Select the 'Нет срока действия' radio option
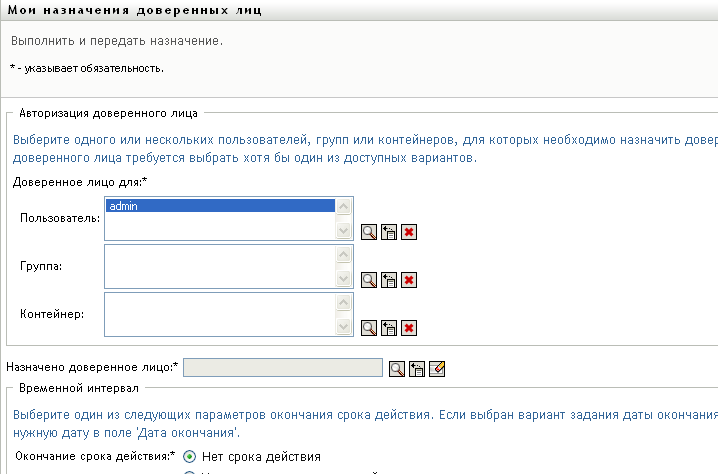The image size is (718, 474). [x=189, y=457]
